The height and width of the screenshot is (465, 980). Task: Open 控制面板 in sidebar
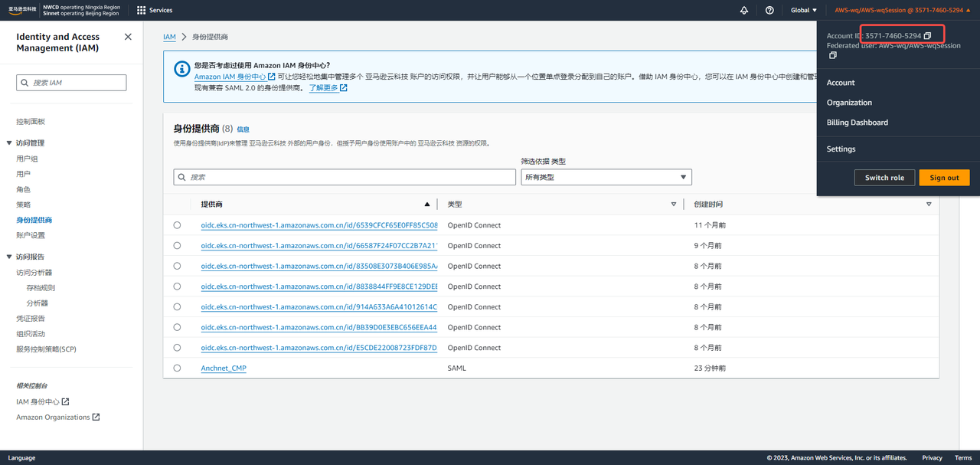click(x=31, y=122)
